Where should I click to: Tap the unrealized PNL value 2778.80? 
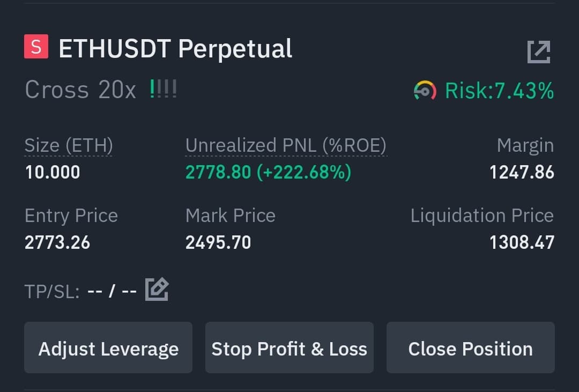[218, 172]
